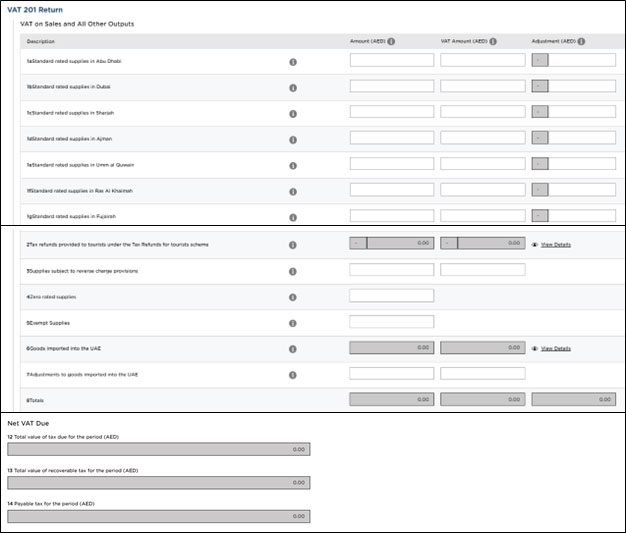Toggle minus sign on Ras Al Khaimah adjustment
This screenshot has width=626, height=533.
pos(540,190)
